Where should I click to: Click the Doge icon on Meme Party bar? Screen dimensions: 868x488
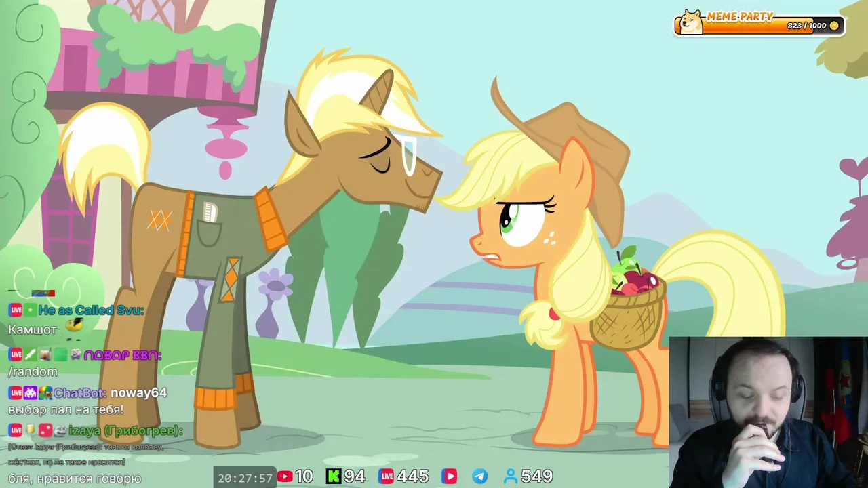691,22
